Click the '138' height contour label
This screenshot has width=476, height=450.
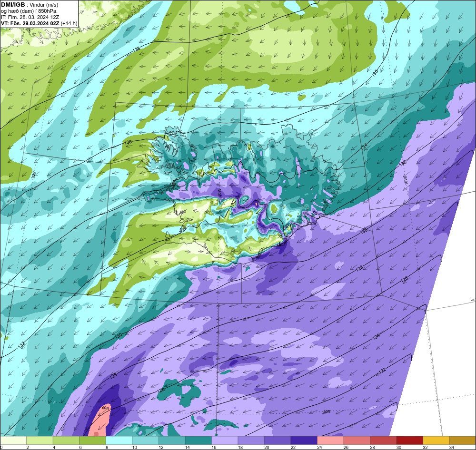137,49
